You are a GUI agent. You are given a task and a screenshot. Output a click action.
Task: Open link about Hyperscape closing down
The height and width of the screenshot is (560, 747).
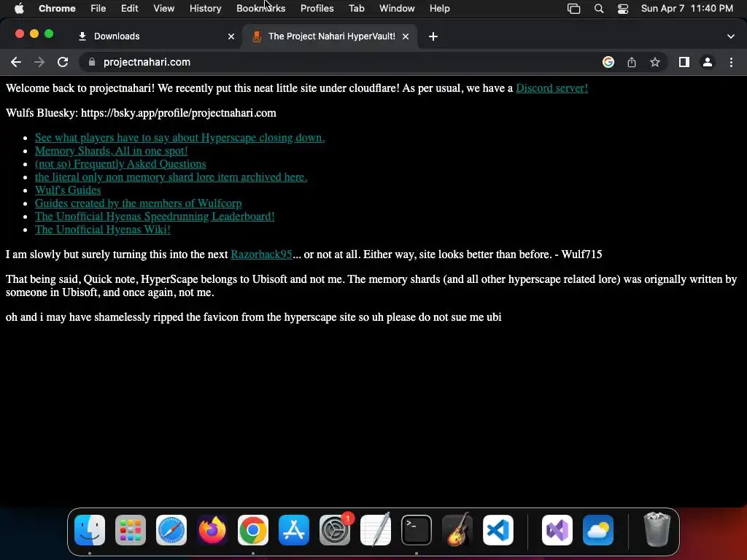(x=179, y=138)
